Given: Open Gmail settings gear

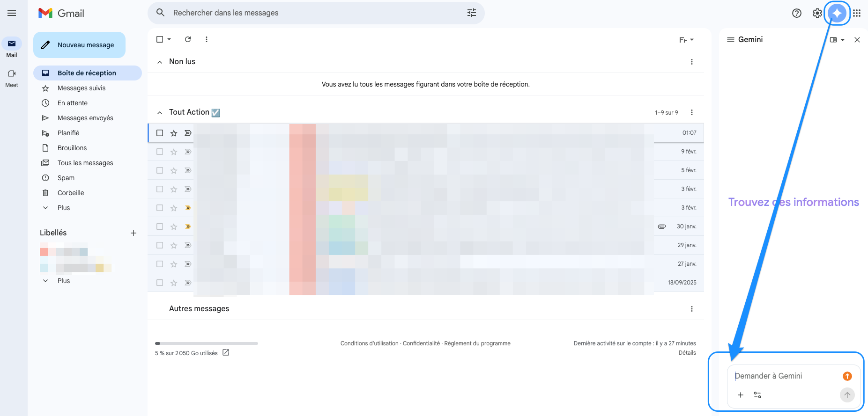Looking at the screenshot, I should (x=817, y=13).
